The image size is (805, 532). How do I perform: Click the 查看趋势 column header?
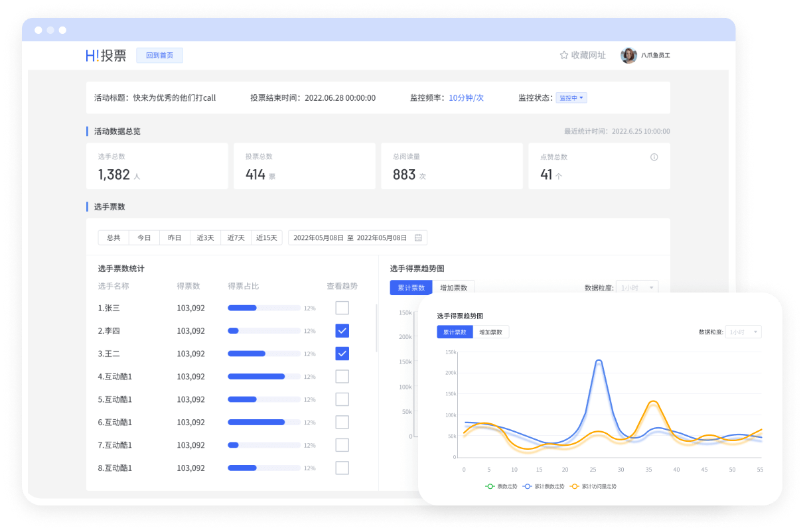tap(342, 286)
